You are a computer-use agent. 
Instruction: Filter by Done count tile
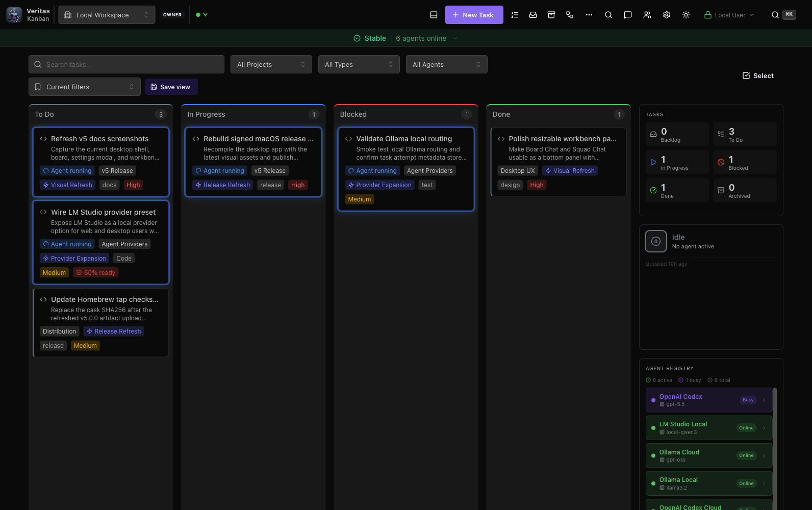(677, 190)
